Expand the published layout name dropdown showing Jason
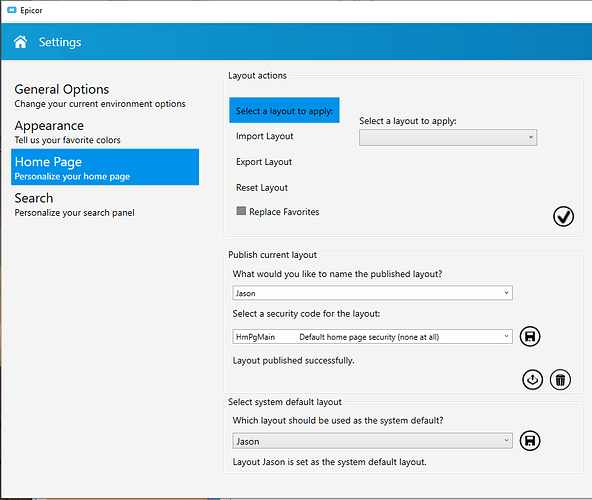 pos(372,293)
